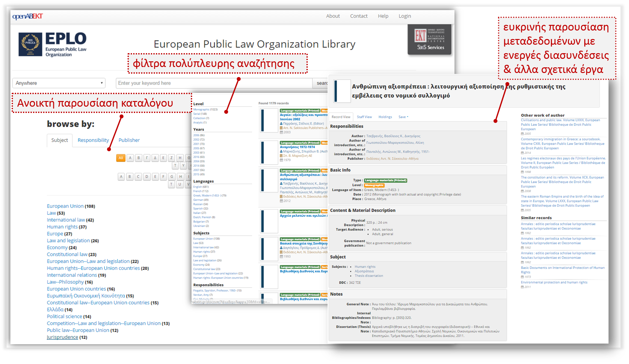Open The eastern Roman Empire related work
629x364 pixels.
pyautogui.click(x=562, y=201)
